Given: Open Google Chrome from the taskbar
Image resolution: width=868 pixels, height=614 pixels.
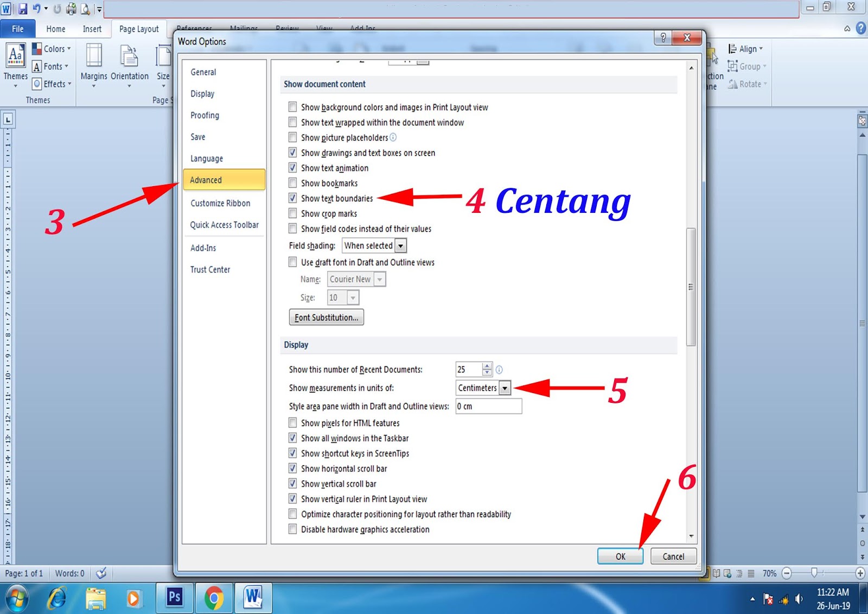Looking at the screenshot, I should [214, 598].
